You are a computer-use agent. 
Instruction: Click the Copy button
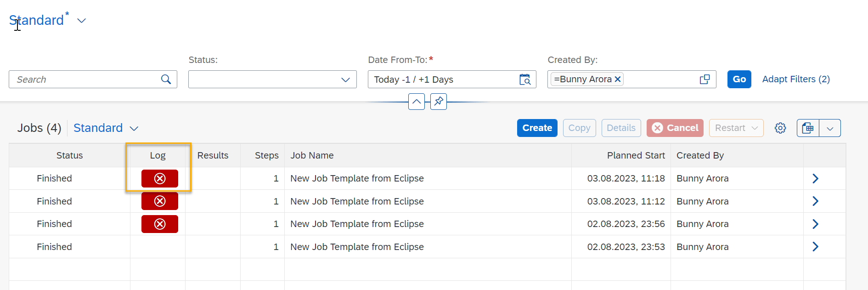pos(579,128)
